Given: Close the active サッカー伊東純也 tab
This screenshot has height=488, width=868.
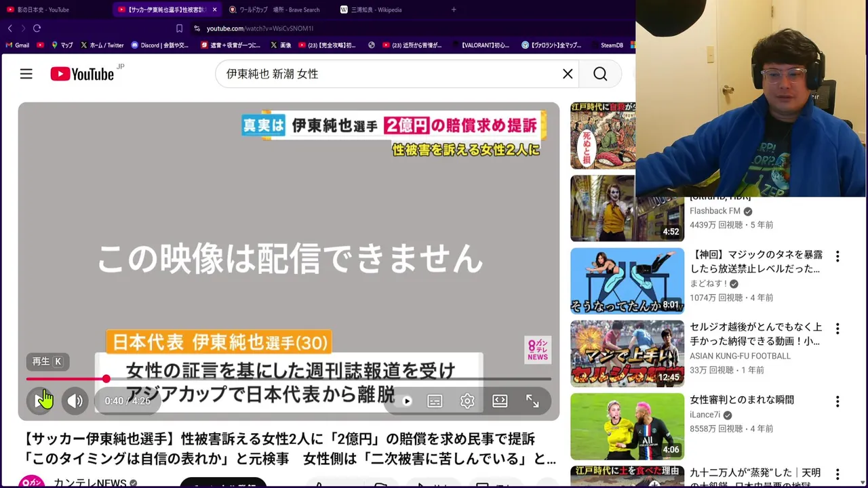Looking at the screenshot, I should (x=215, y=9).
